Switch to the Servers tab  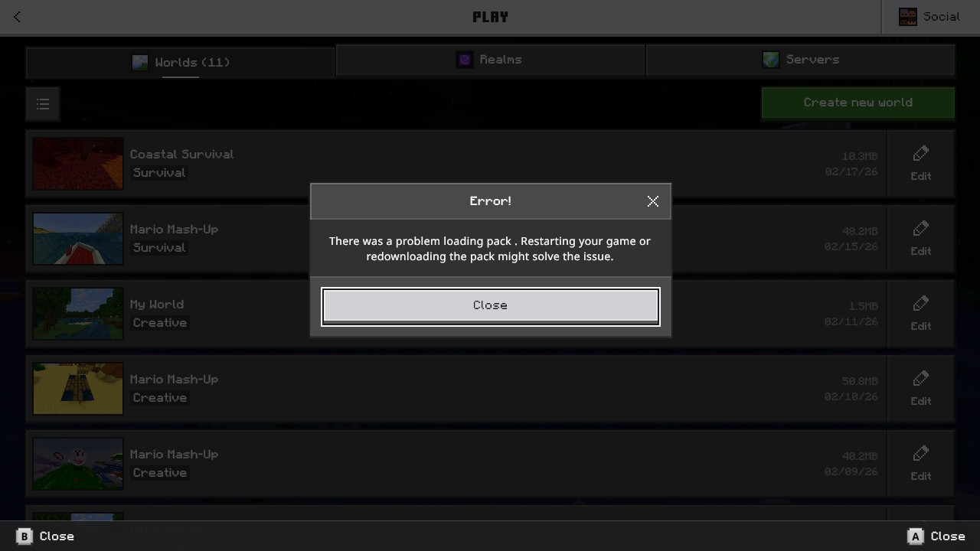(800, 60)
